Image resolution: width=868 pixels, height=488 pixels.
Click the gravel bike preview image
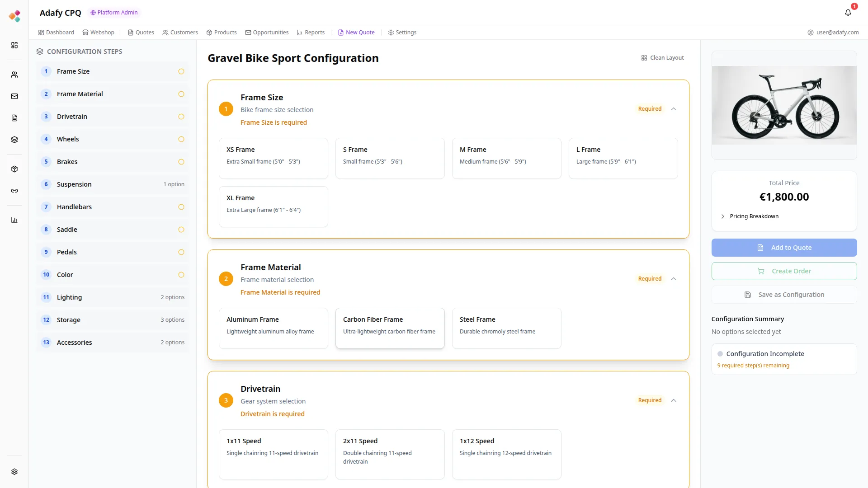point(784,105)
